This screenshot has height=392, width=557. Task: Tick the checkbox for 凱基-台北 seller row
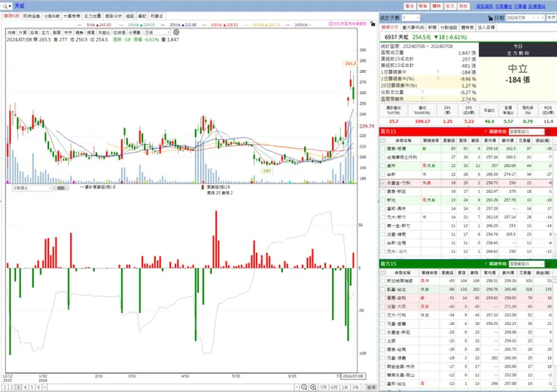(382, 290)
